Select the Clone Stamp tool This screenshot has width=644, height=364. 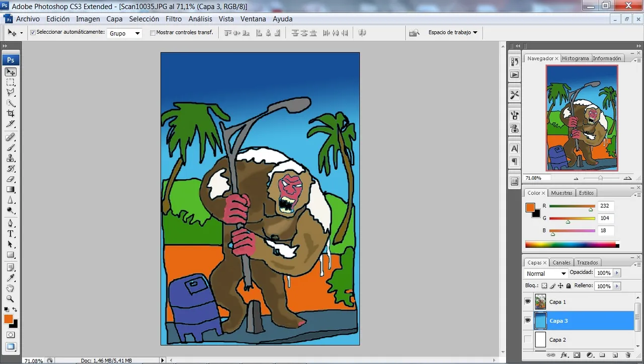[11, 158]
